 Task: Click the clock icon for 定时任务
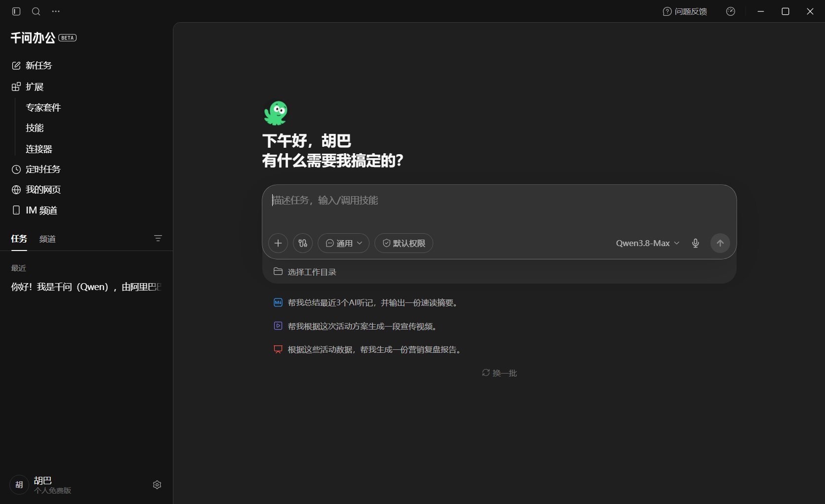click(16, 169)
